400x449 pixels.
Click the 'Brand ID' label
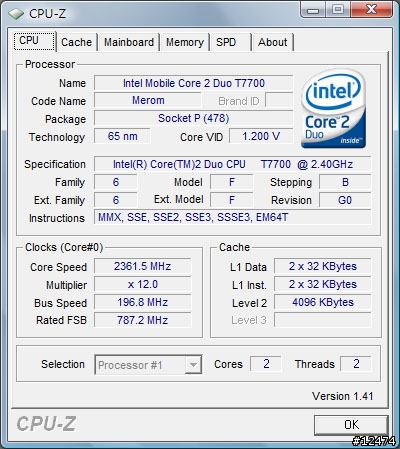(239, 101)
